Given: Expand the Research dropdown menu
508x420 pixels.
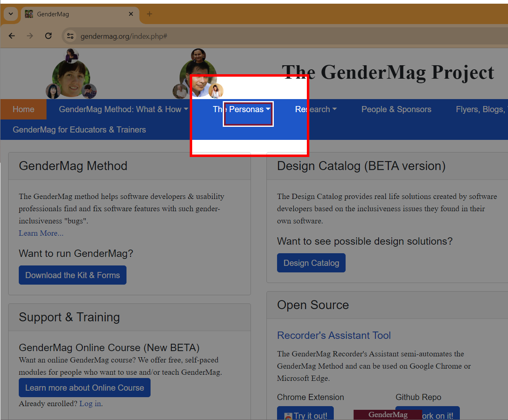Looking at the screenshot, I should (x=316, y=109).
